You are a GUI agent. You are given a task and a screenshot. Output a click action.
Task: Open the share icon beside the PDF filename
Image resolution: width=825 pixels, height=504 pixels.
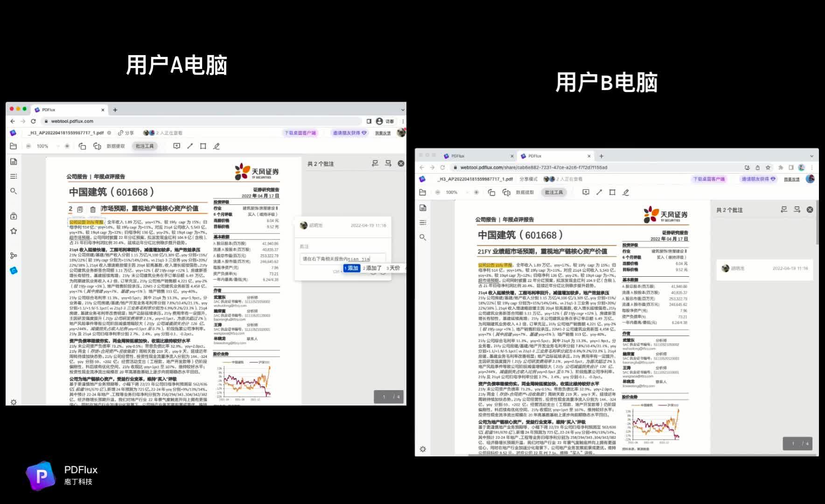(120, 133)
